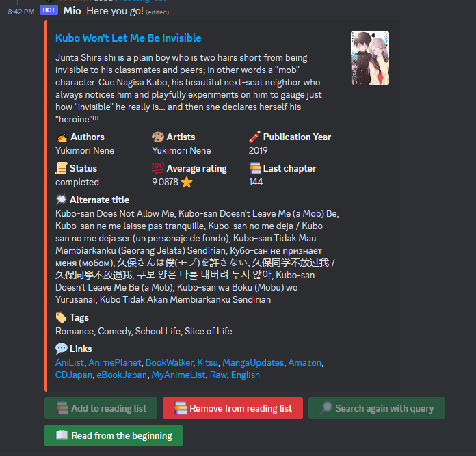
Task: Open the CDJapan link
Action: pos(74,375)
